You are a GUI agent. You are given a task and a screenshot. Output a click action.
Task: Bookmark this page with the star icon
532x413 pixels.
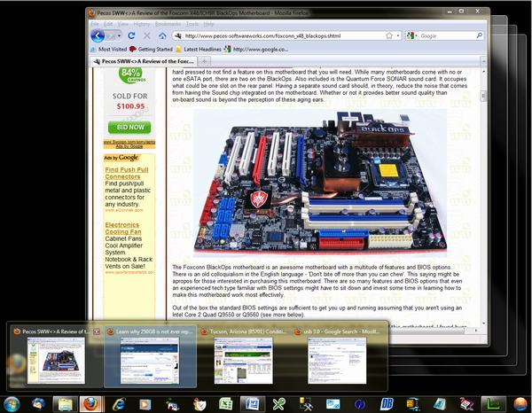pos(389,35)
